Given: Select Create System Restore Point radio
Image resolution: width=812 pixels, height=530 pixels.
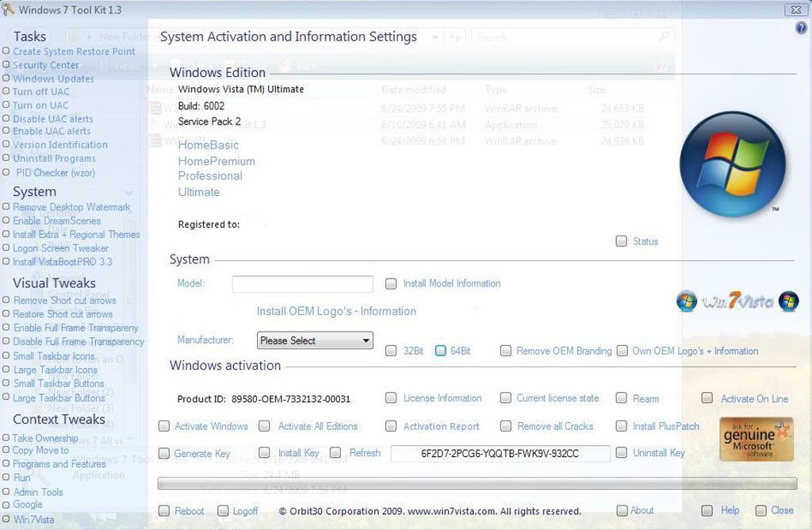Looking at the screenshot, I should (6, 51).
